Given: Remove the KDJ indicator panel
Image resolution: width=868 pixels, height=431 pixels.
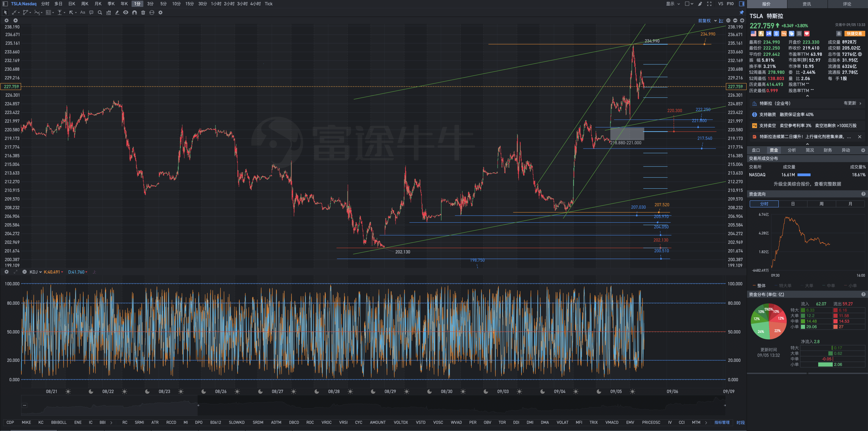Looking at the screenshot, I should click(25, 272).
